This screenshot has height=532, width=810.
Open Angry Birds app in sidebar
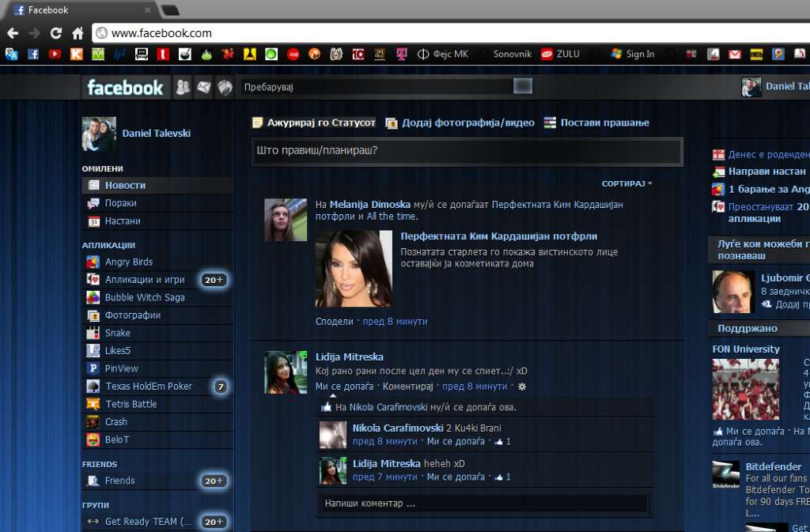(x=129, y=262)
